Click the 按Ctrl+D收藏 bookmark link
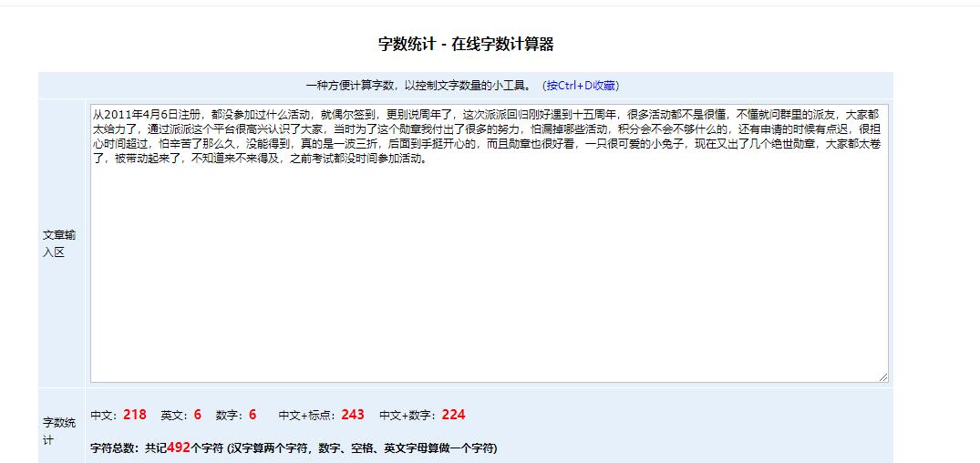The height and width of the screenshot is (463, 980). click(581, 86)
